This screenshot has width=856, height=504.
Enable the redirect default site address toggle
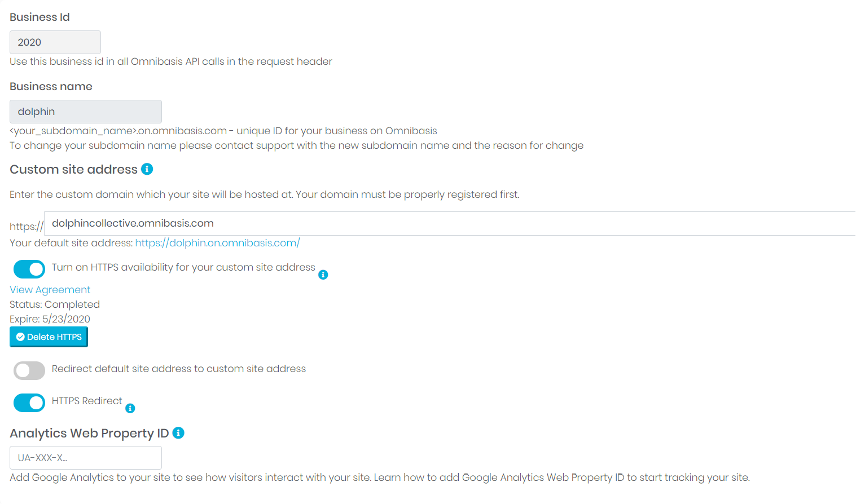29,370
